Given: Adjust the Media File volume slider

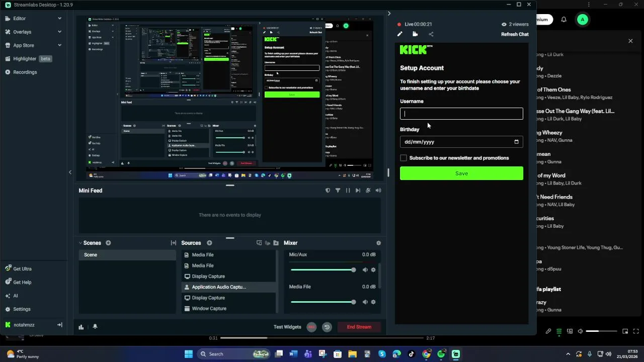Looking at the screenshot, I should (x=324, y=302).
